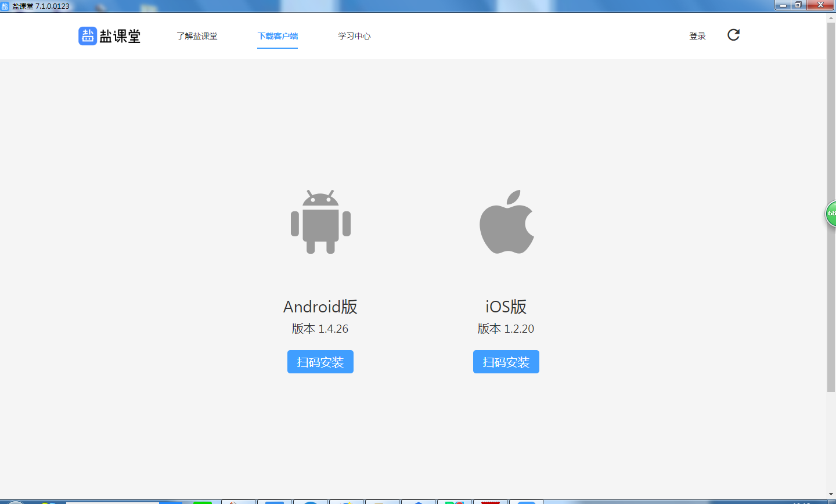Click the app icon in the title bar

[x=5, y=6]
